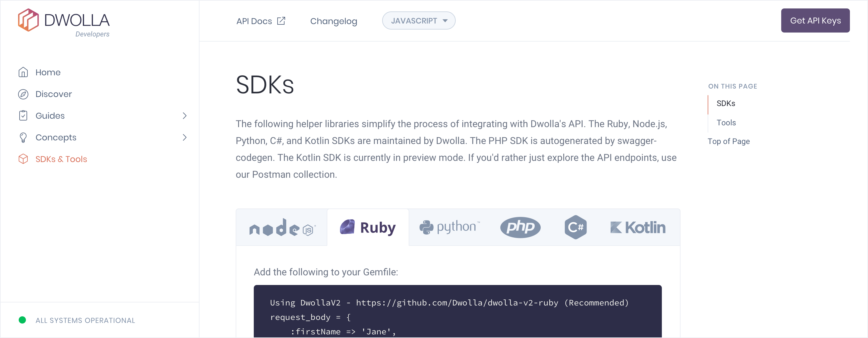Open Guides in the sidebar
The width and height of the screenshot is (868, 338).
click(50, 115)
